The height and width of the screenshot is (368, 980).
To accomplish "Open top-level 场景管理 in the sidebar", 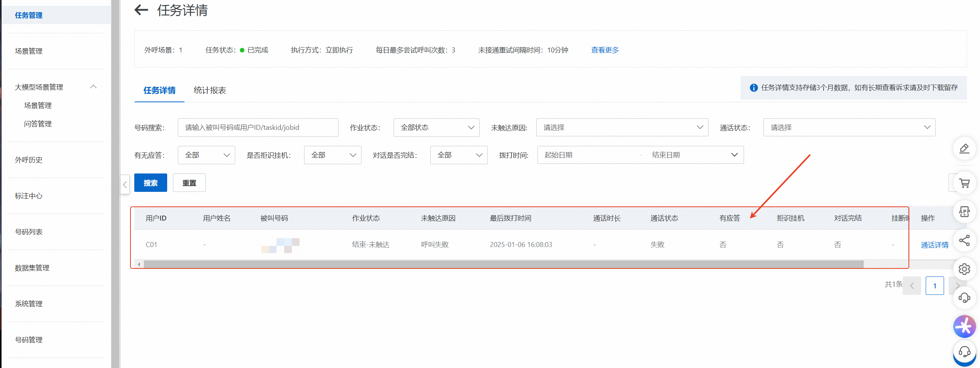I will tap(29, 51).
